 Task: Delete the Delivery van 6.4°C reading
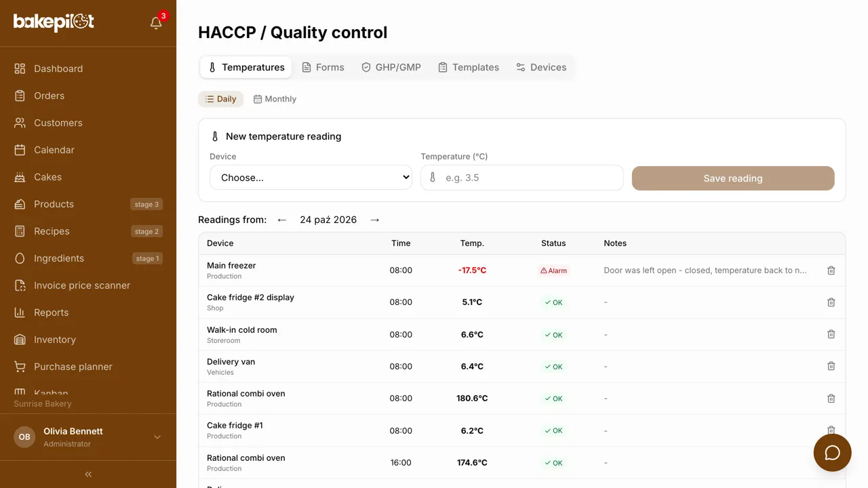pyautogui.click(x=831, y=366)
